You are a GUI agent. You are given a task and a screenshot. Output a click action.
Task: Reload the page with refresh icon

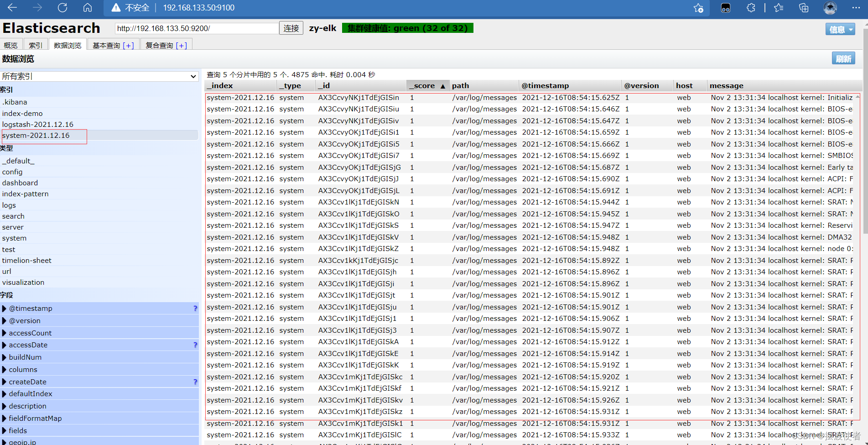tap(62, 8)
